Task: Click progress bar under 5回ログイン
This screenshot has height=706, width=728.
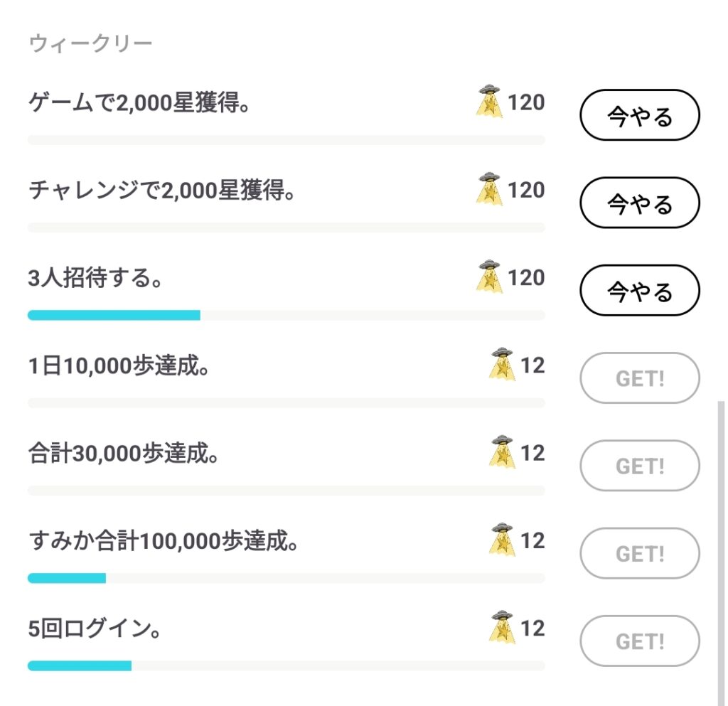Action: click(x=286, y=665)
